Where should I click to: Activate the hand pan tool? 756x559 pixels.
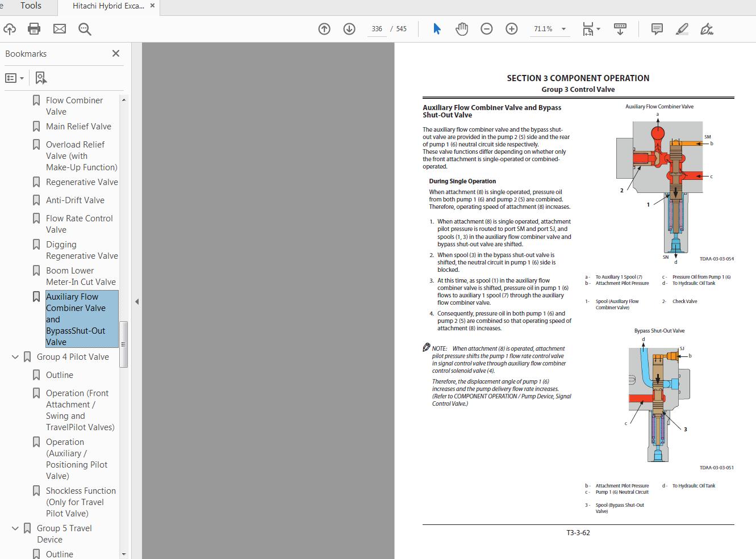[461, 29]
